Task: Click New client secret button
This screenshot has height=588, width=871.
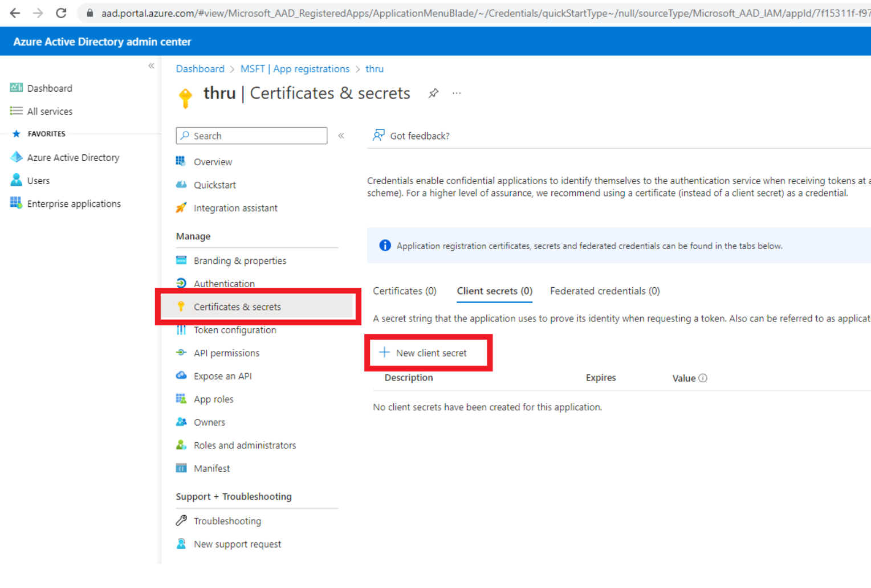Action: (x=424, y=353)
